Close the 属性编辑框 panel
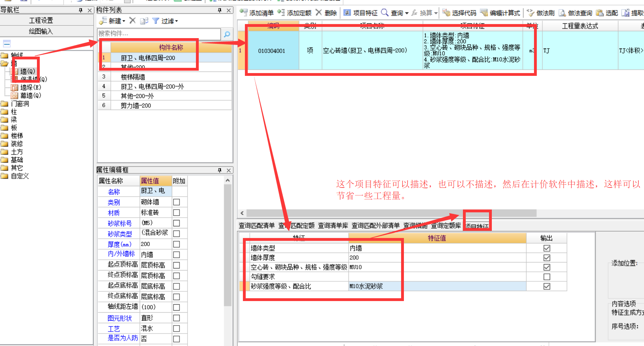Viewport: 644px width, 346px height. click(228, 170)
